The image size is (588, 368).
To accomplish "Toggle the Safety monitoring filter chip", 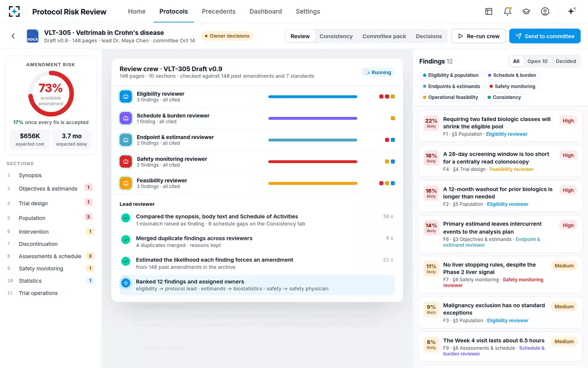I will [x=512, y=86].
